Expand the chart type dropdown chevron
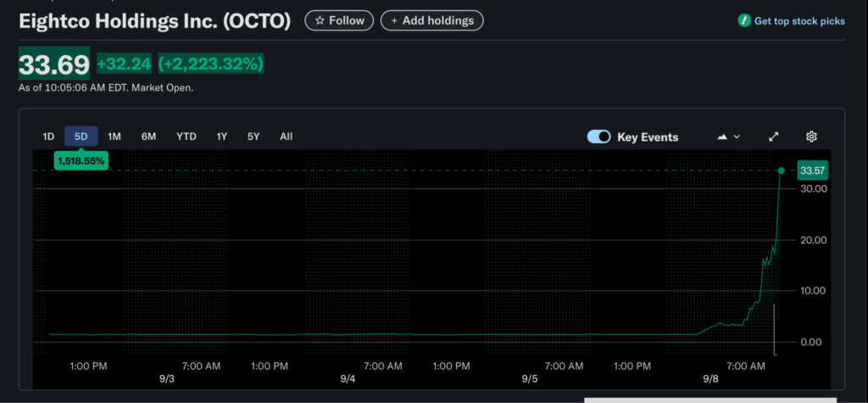Viewport: 868px width, 403px height. click(x=737, y=137)
